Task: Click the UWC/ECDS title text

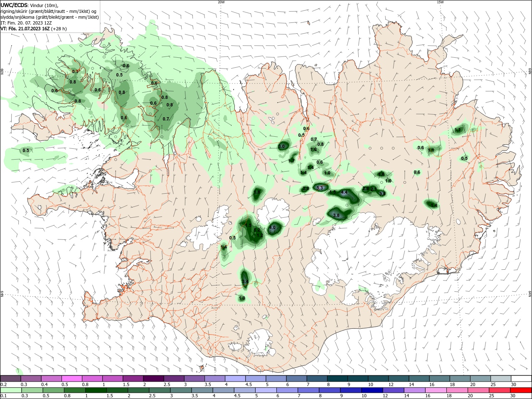Action: [14, 5]
